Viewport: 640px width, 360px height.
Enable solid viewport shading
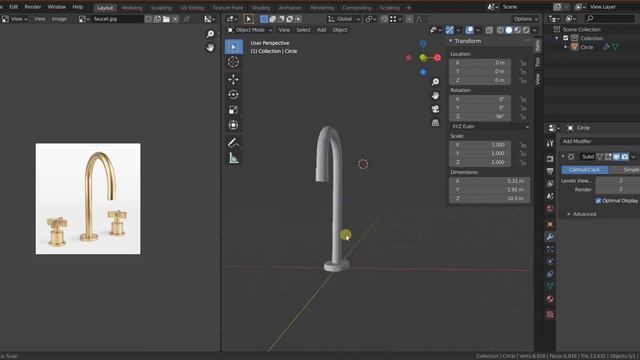tap(509, 30)
